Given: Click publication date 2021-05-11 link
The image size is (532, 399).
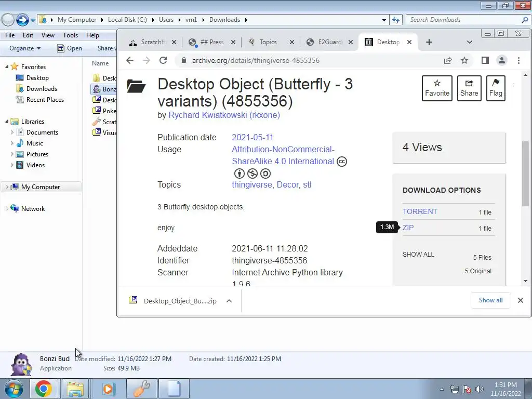Looking at the screenshot, I should [252, 137].
